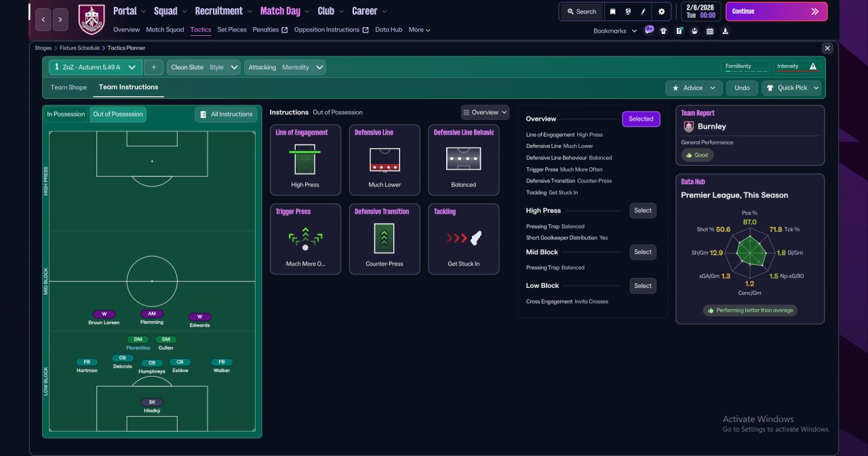Viewport: 868px width, 456px height.
Task: Open the Attacking Mentality dropdown
Action: pos(285,67)
